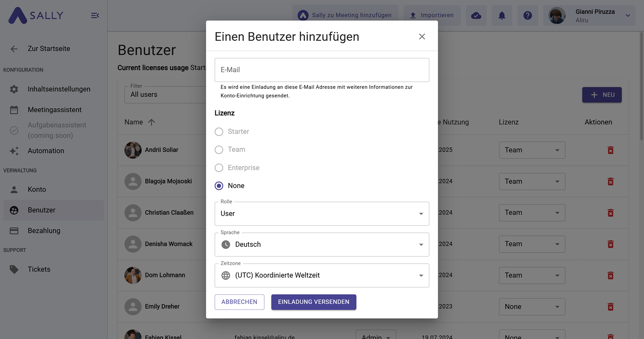Navigate to Tickets in the sidebar

click(x=53, y=269)
